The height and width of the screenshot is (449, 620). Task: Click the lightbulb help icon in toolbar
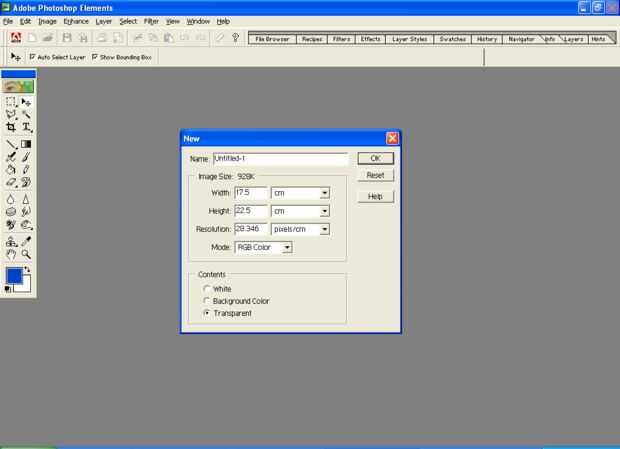coord(236,38)
